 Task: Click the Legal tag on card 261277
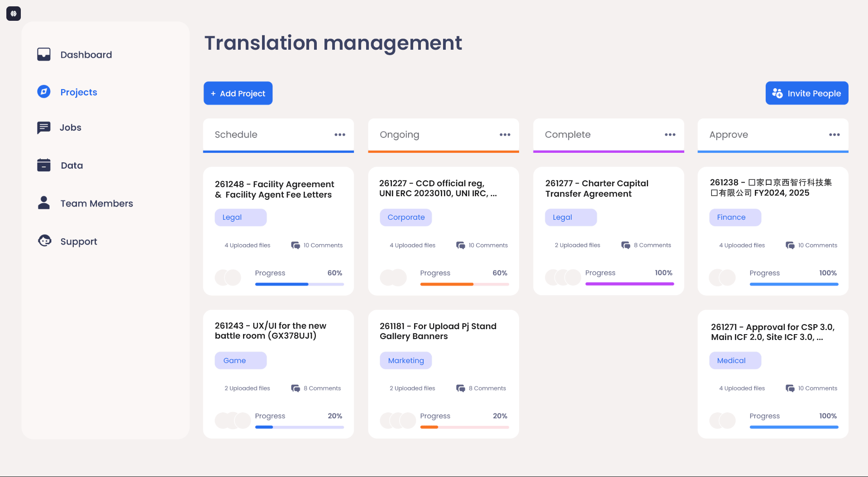pos(571,217)
